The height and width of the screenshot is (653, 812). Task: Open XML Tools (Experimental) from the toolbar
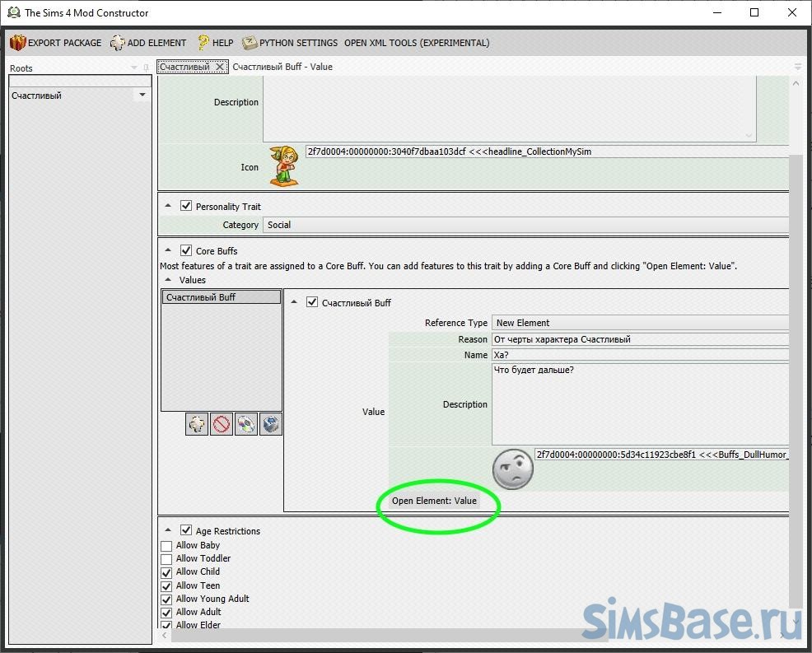[416, 43]
